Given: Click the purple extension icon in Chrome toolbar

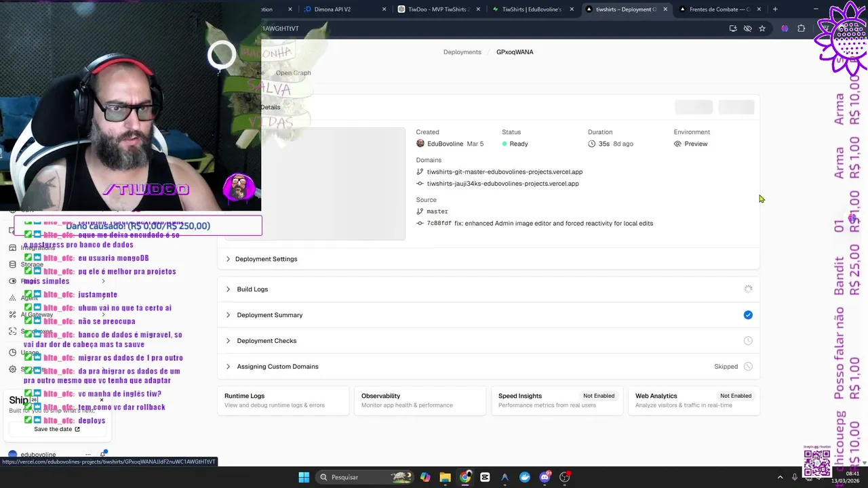Looking at the screenshot, I should (785, 28).
